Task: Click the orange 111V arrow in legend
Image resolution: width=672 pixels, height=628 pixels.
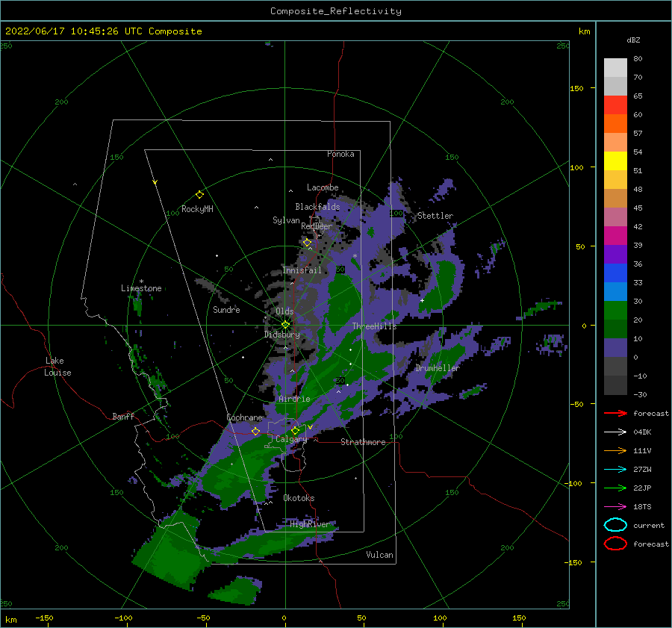Action: [615, 450]
